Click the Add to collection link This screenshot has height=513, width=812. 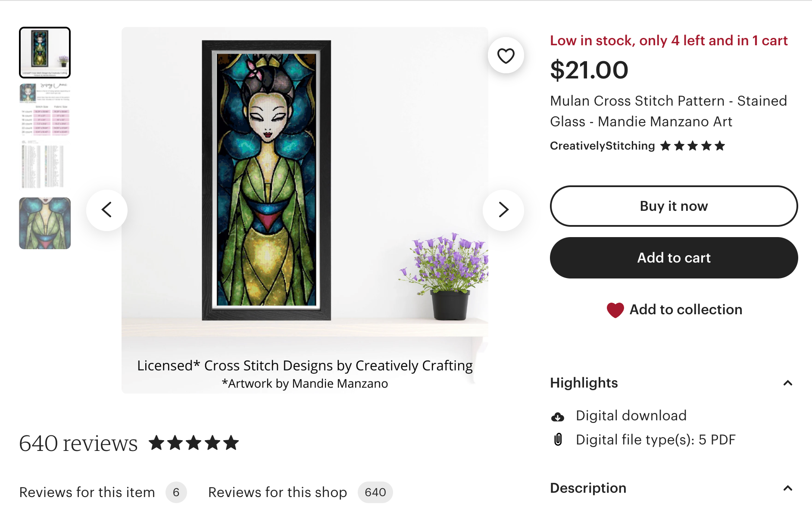pos(686,310)
